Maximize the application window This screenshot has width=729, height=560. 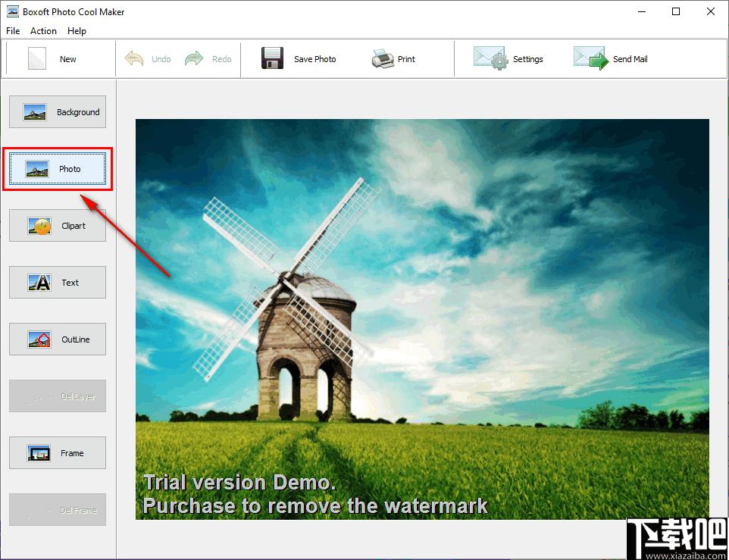(676, 11)
